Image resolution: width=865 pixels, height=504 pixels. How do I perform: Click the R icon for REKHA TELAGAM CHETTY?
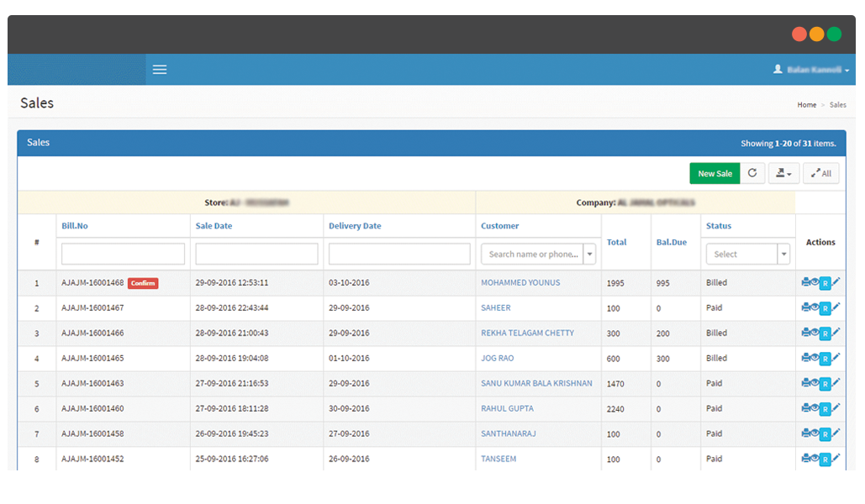tap(825, 333)
